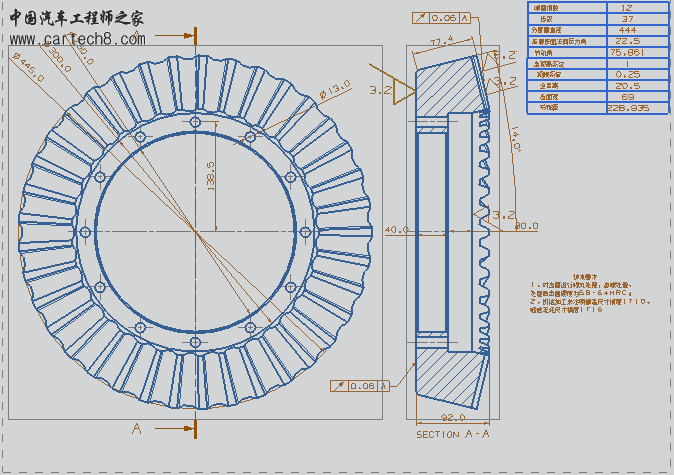Click the 14.0° angle dimension
This screenshot has height=475, width=674.
point(516,139)
